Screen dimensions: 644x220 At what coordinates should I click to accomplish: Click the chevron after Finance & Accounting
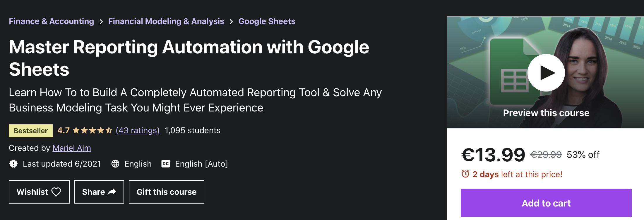click(x=101, y=22)
